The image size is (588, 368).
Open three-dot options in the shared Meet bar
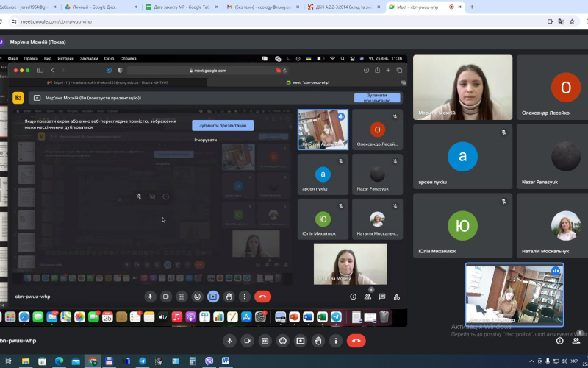[x=245, y=297]
